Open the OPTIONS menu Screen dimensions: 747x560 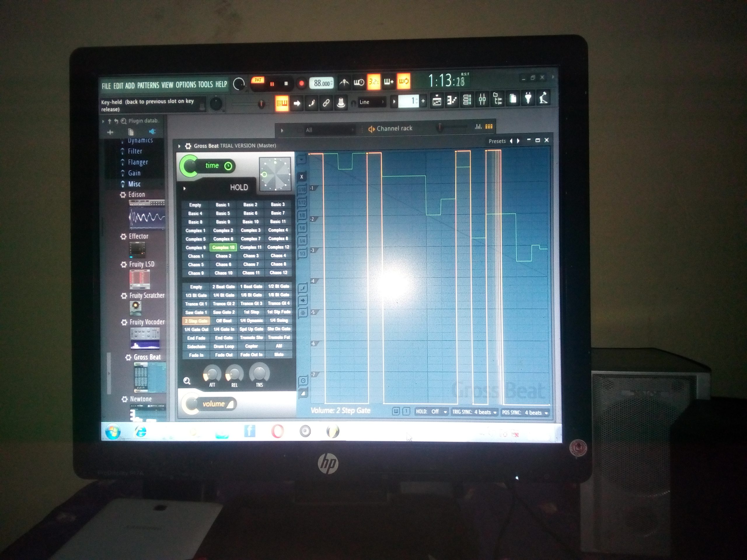[x=186, y=84]
